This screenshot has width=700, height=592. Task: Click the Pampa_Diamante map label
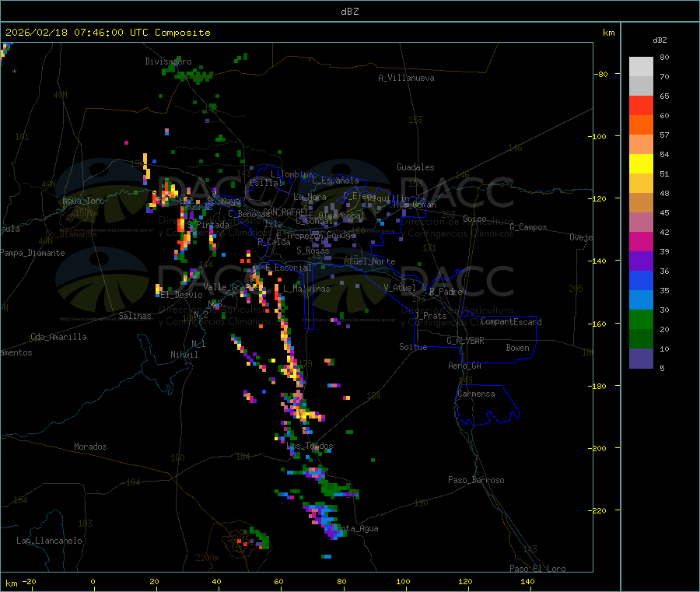click(x=33, y=253)
